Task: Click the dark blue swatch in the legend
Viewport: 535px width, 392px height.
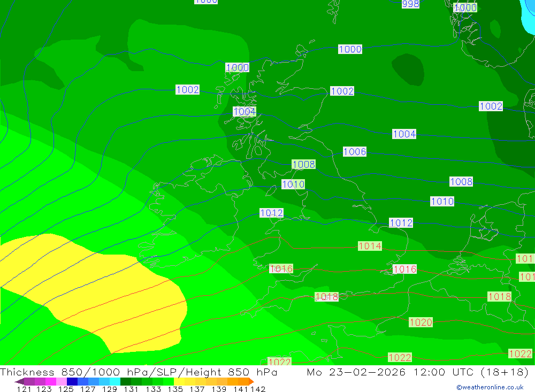Action: (72, 381)
